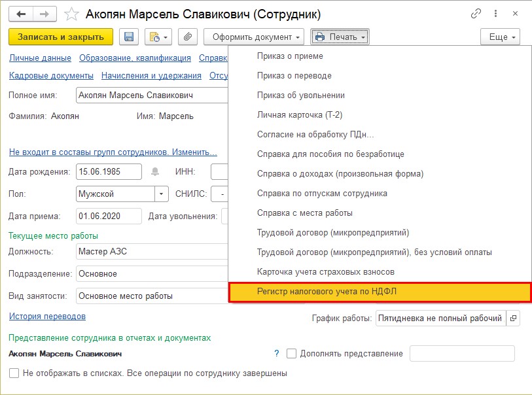
Task: Click the back arrow navigation icon
Action: [21, 14]
